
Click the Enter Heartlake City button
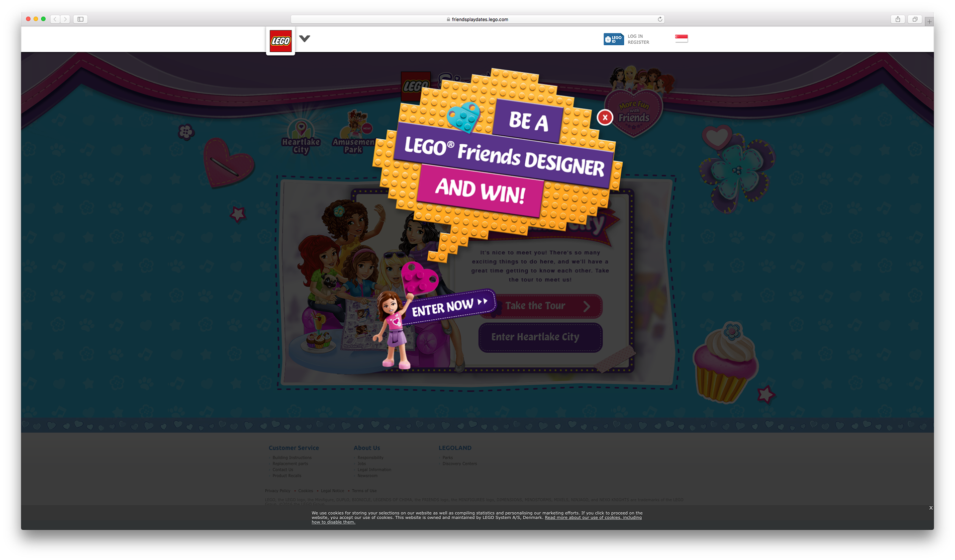coord(540,337)
